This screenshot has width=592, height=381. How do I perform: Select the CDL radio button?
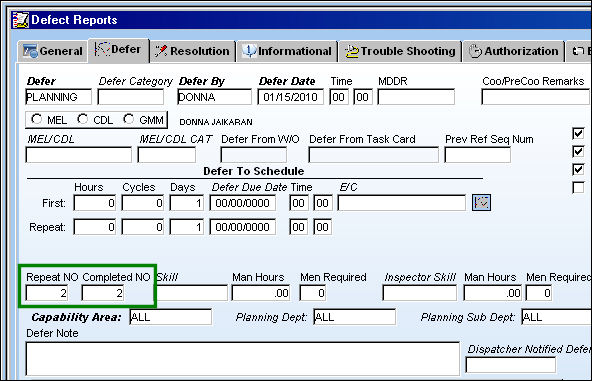pos(83,119)
